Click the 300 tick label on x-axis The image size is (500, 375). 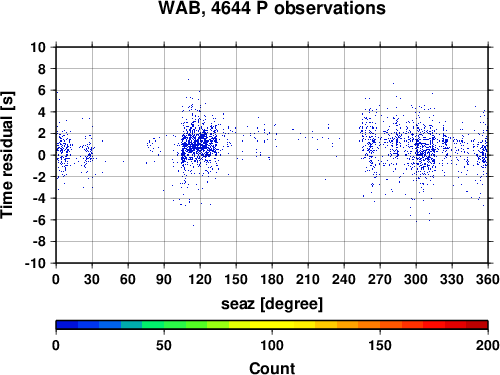tap(416, 279)
